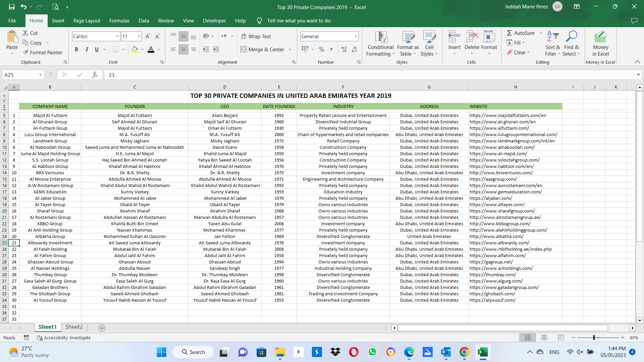This screenshot has width=644, height=362.
Task: Open the majidalfuttaim.com website link
Action: coord(508,115)
